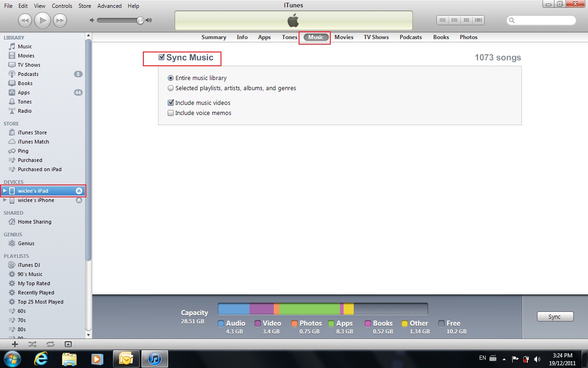This screenshot has height=368, width=588.
Task: Skip back to the previous track
Action: pos(25,20)
